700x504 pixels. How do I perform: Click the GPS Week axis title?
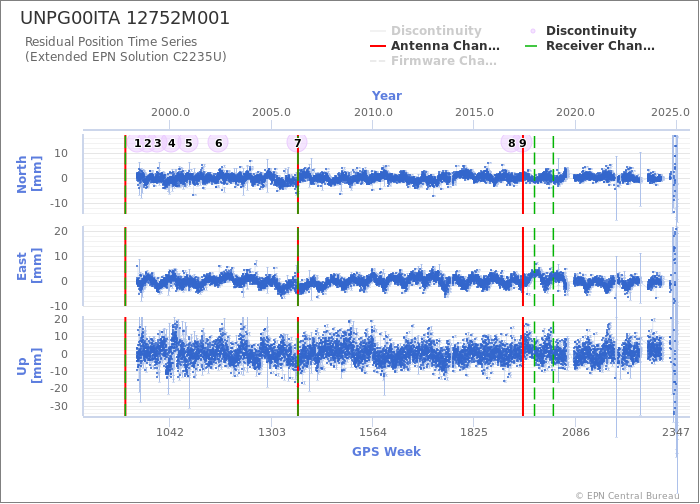[x=386, y=451]
